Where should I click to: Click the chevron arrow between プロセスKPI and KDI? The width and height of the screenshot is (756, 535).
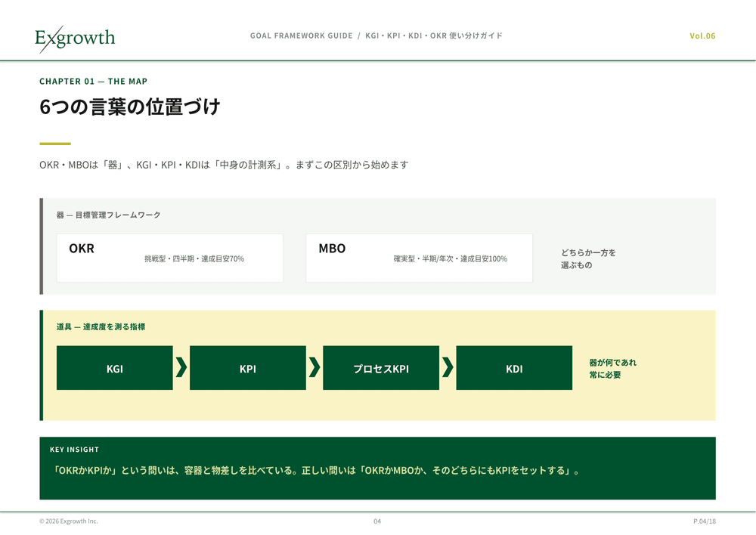point(448,367)
